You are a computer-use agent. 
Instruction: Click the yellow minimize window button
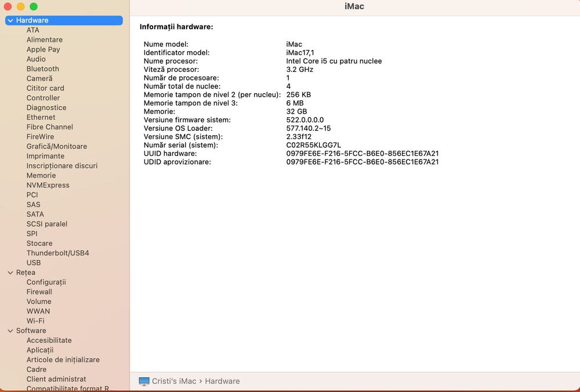21,6
